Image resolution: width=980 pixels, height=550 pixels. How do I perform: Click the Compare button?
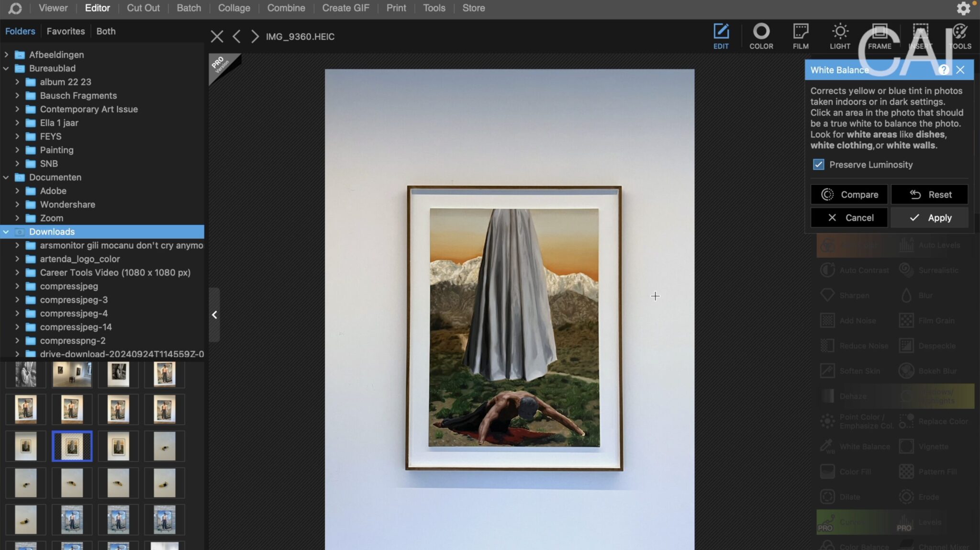(x=850, y=194)
